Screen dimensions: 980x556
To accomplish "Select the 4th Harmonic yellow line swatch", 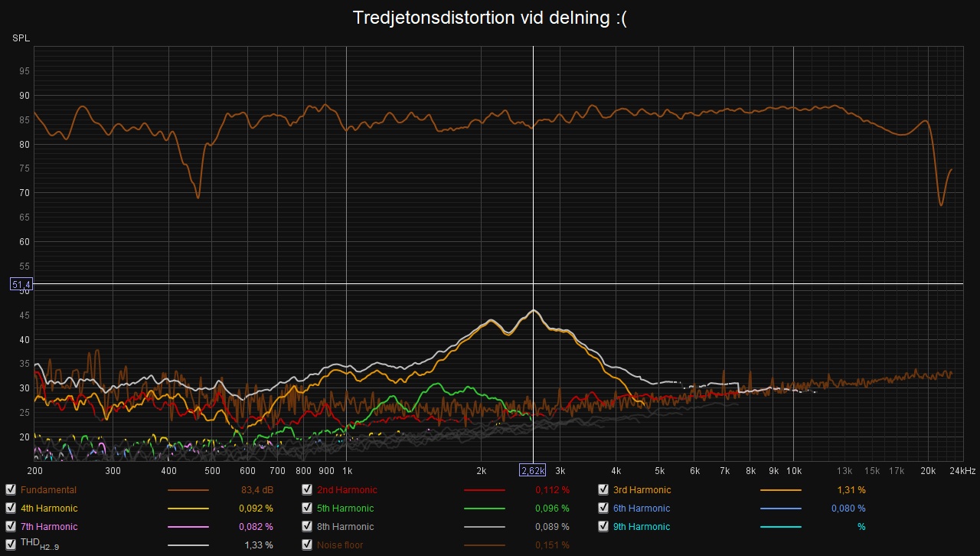I will point(188,509).
